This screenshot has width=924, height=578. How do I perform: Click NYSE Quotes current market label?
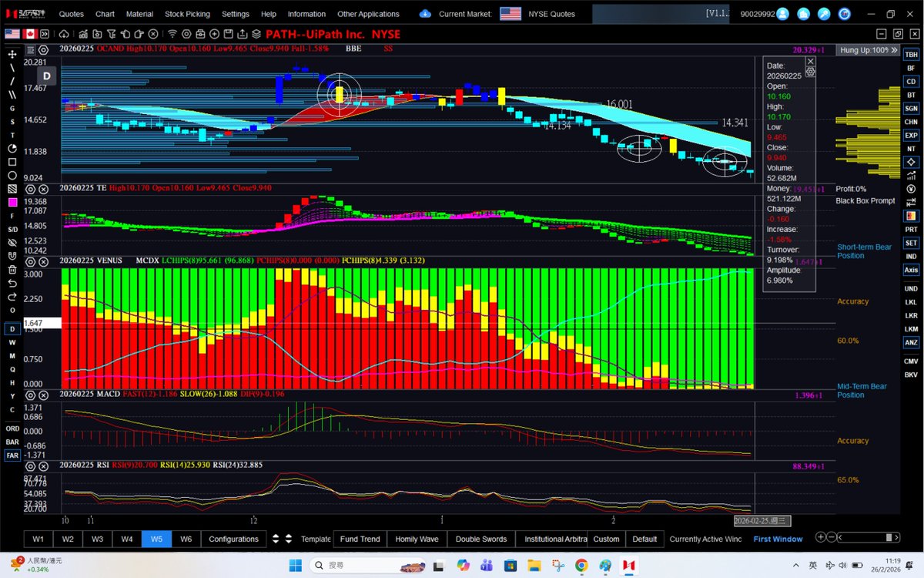(551, 14)
